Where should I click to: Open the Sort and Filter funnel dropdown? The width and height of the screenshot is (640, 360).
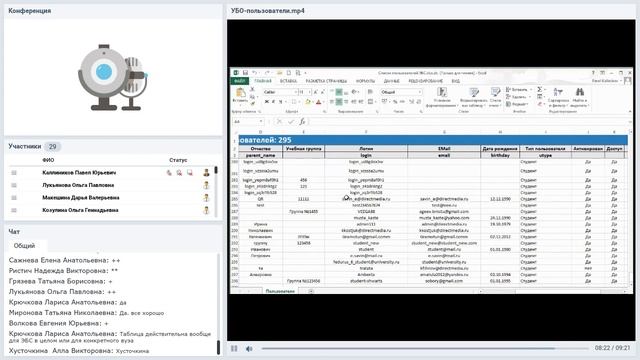tap(558, 97)
